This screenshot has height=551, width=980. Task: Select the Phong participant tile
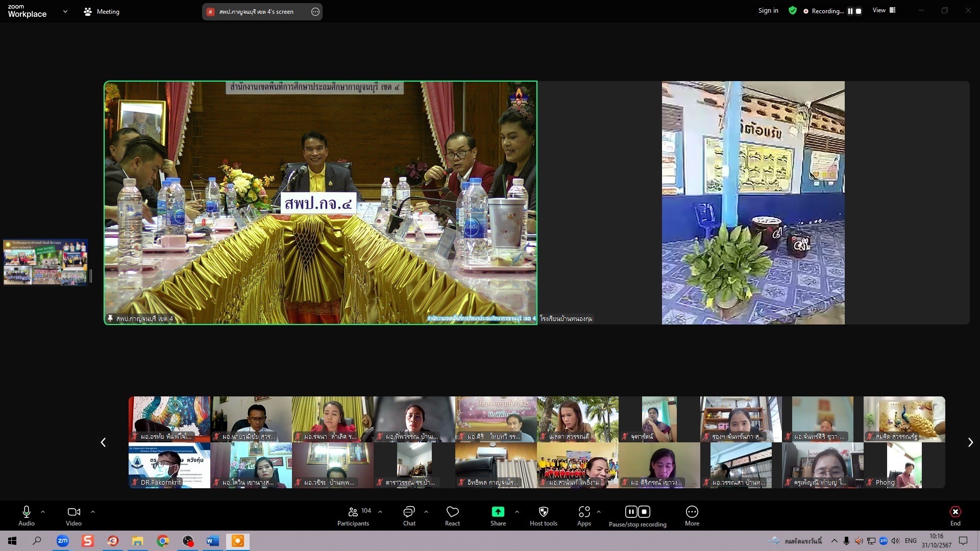point(904,465)
